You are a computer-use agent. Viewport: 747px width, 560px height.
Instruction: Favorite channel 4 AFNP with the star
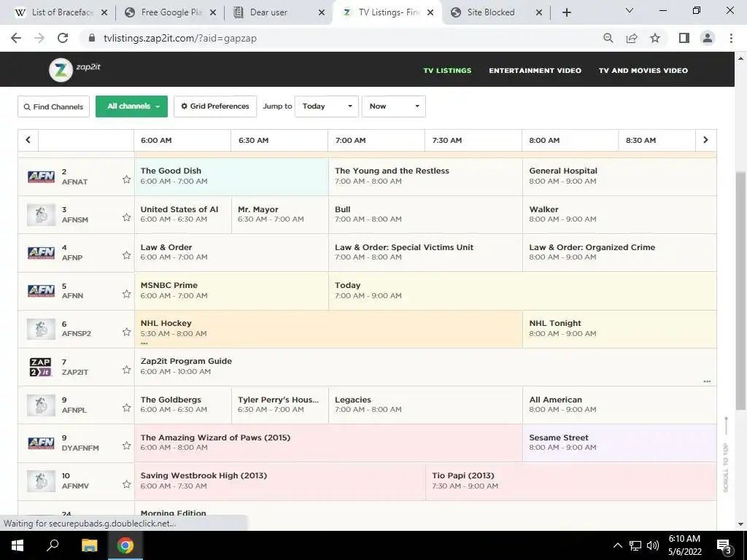click(x=126, y=255)
